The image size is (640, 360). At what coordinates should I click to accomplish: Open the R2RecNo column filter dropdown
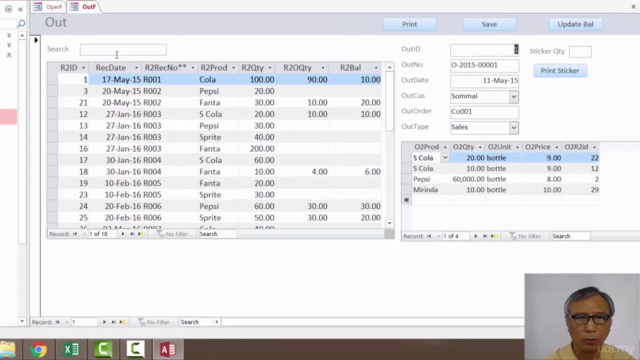click(x=193, y=68)
